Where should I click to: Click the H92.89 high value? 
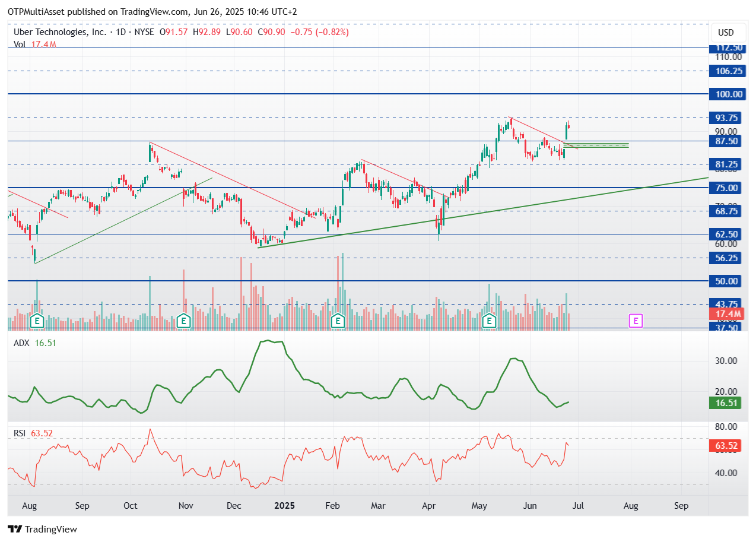(x=208, y=32)
